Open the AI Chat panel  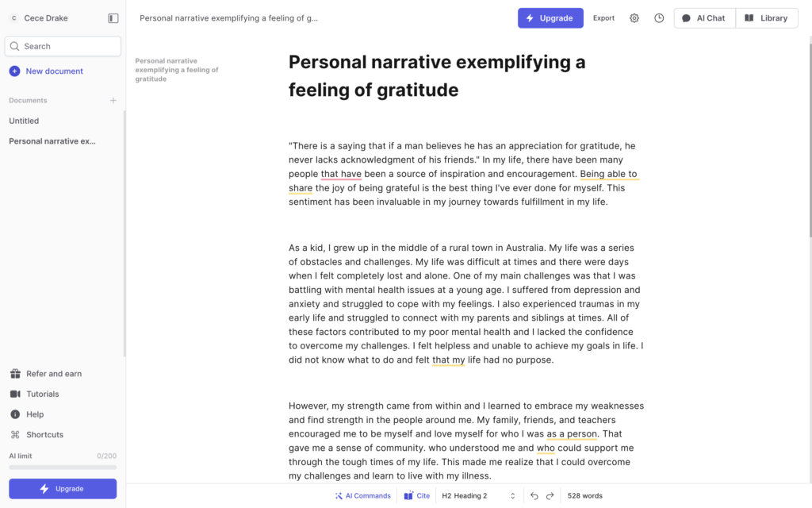(704, 17)
